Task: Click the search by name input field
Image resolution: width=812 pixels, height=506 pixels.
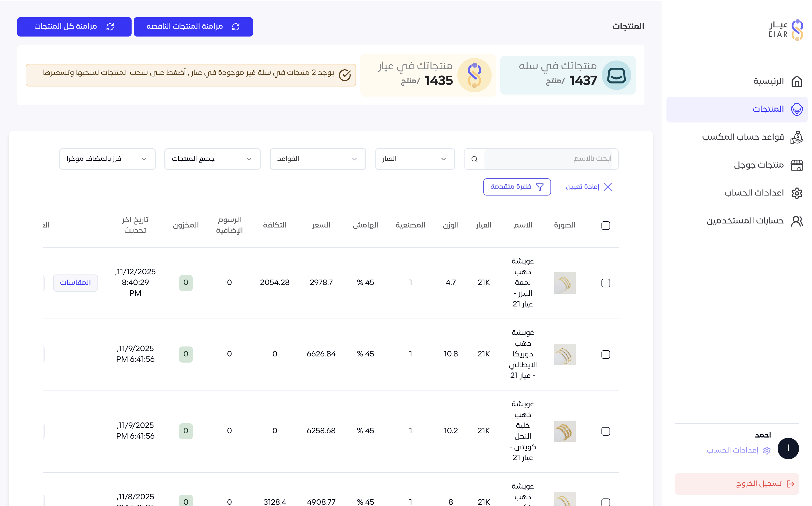Action: point(548,159)
